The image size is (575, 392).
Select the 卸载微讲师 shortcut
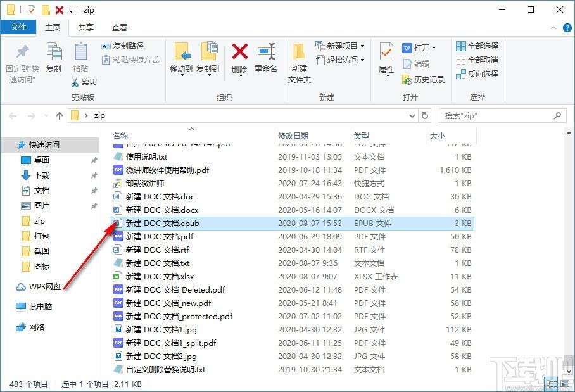click(292, 184)
